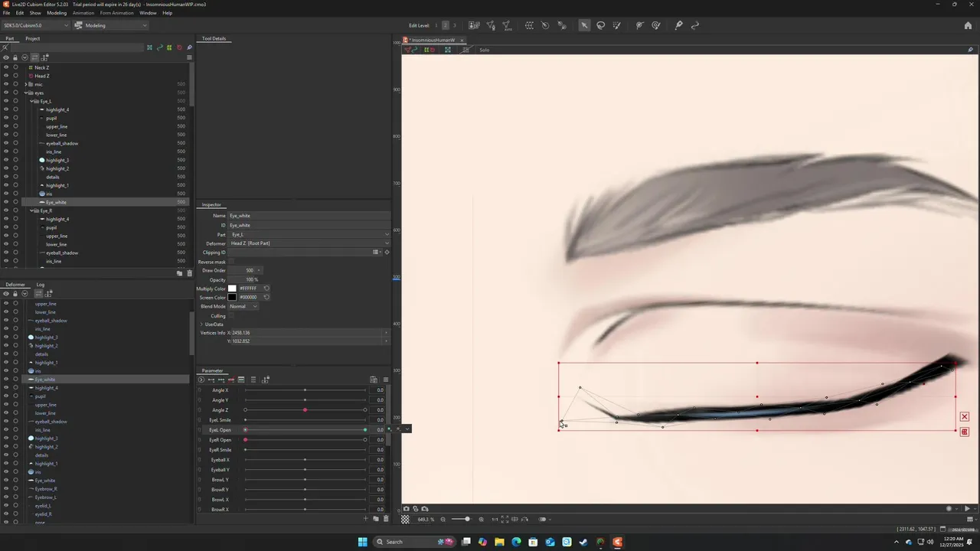
Task: Click zoom-out magnifier below canvas
Action: 443,519
